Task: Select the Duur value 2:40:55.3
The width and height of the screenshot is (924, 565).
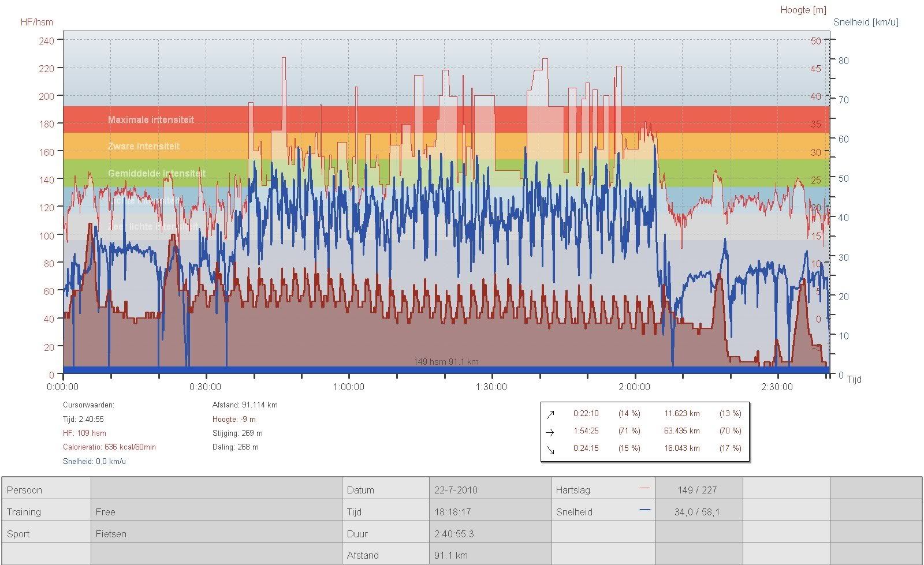Action: [454, 534]
